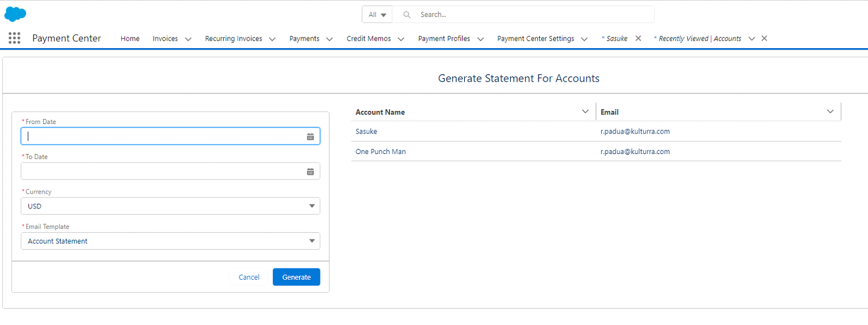Switch to the Credit Memos tab
Screen dimensions: 868x325
(369, 39)
